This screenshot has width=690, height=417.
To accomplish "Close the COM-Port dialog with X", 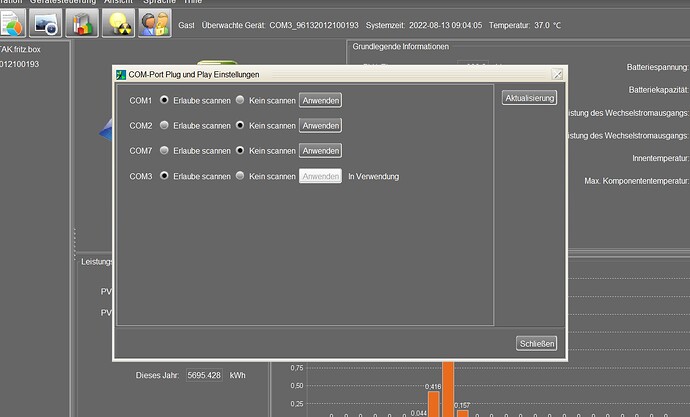I will [557, 74].
